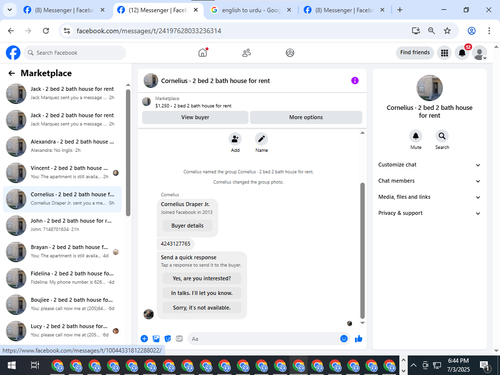This screenshot has width=500, height=375.
Task: Open the purple conversation info icon
Action: tap(355, 81)
